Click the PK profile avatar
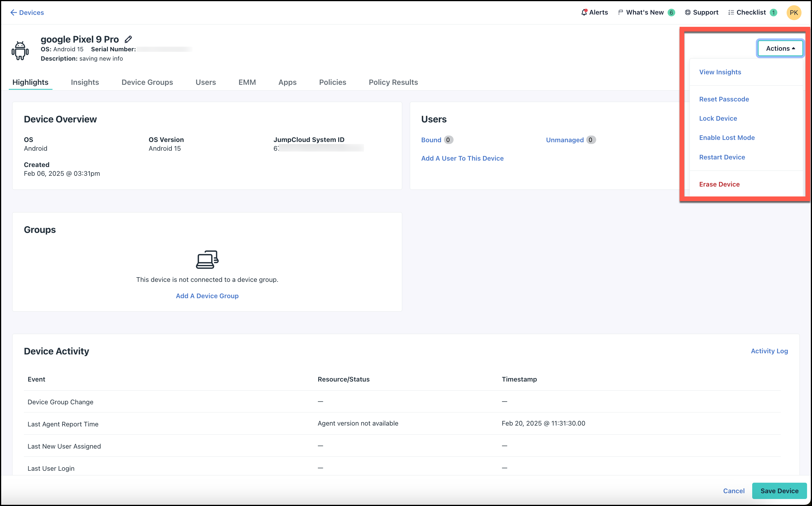 tap(794, 12)
